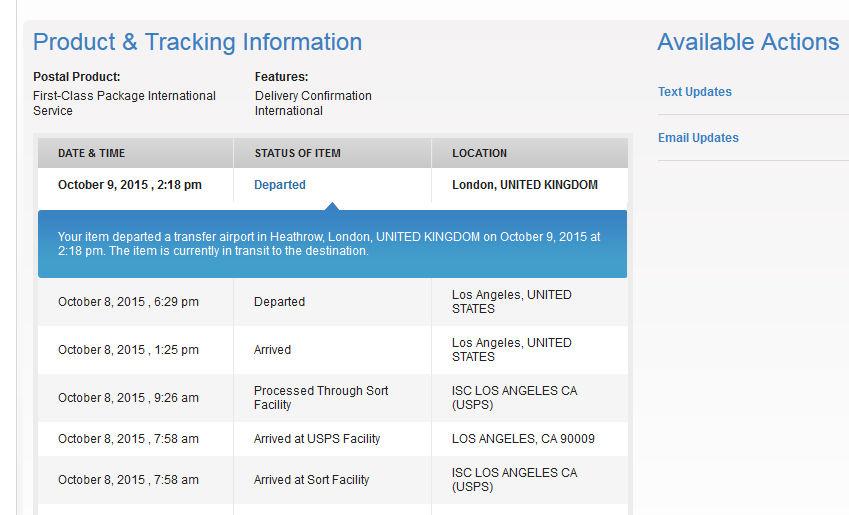849x515 pixels.
Task: Click the Arrived at USPS Facility status
Action: coord(317,439)
